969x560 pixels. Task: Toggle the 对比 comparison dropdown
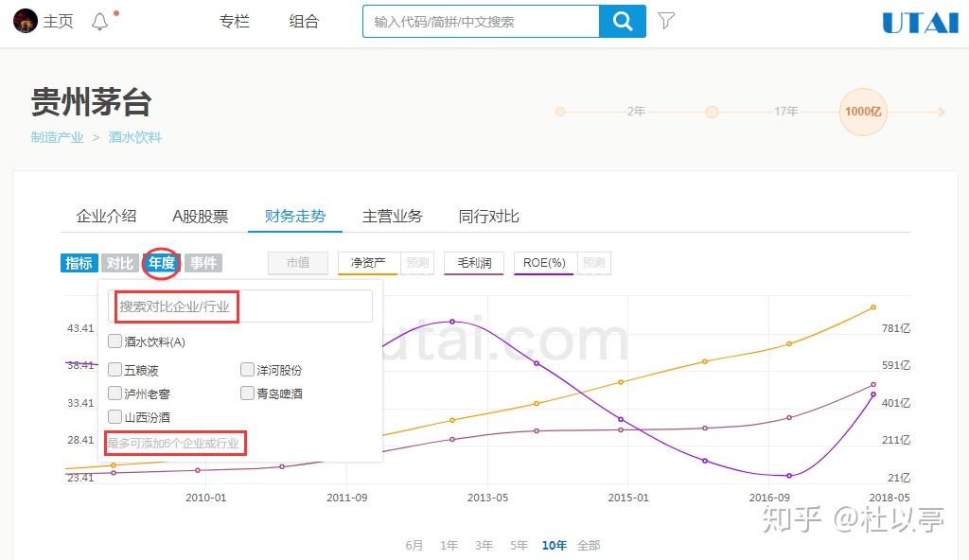click(x=120, y=263)
